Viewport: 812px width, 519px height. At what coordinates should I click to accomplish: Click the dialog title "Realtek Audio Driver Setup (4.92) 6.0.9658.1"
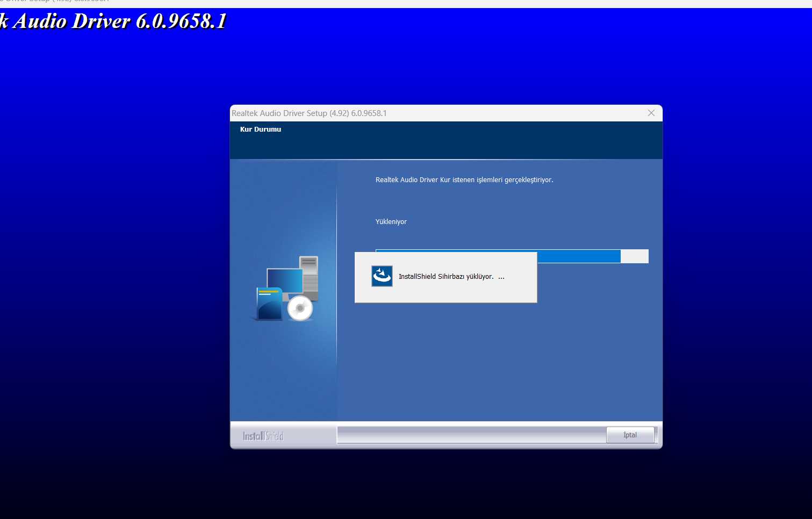tap(309, 113)
